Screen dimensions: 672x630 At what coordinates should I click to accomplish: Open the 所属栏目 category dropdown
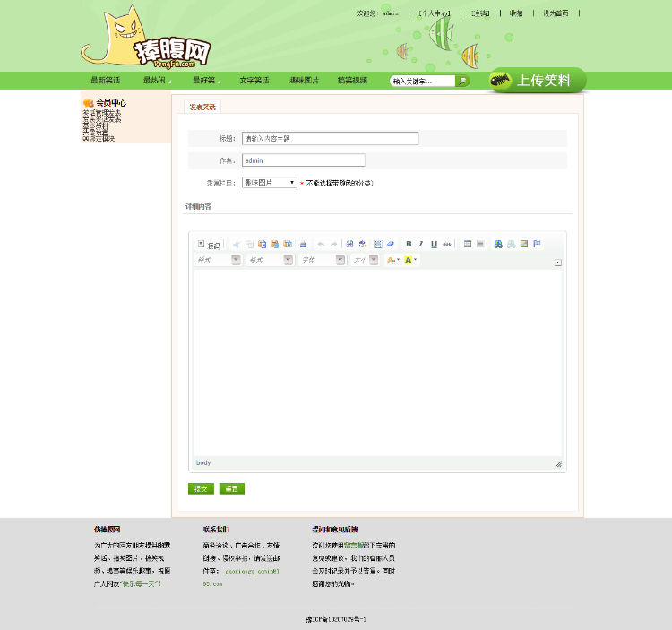tap(270, 182)
